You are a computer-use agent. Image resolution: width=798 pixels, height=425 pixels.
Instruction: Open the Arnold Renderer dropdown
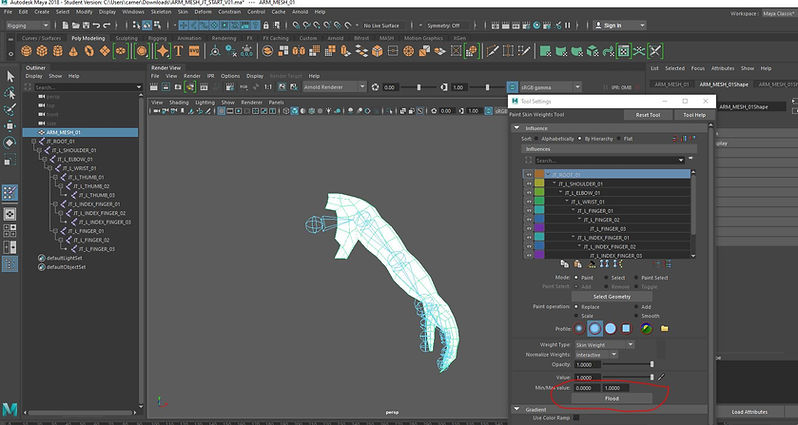pyautogui.click(x=334, y=87)
